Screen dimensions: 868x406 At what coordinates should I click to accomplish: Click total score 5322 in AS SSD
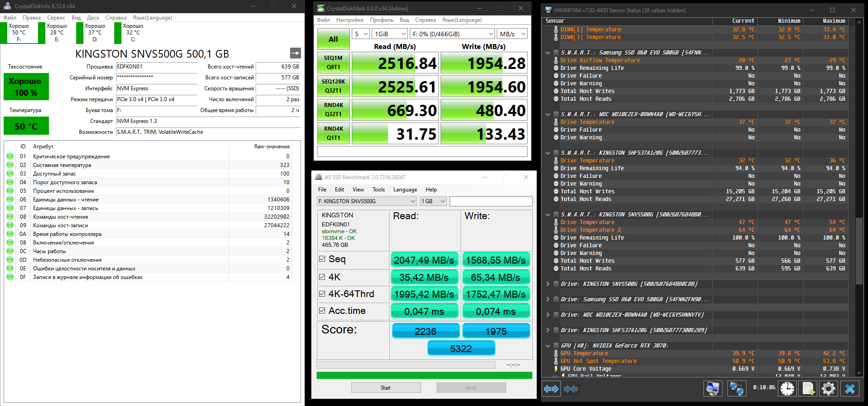461,348
